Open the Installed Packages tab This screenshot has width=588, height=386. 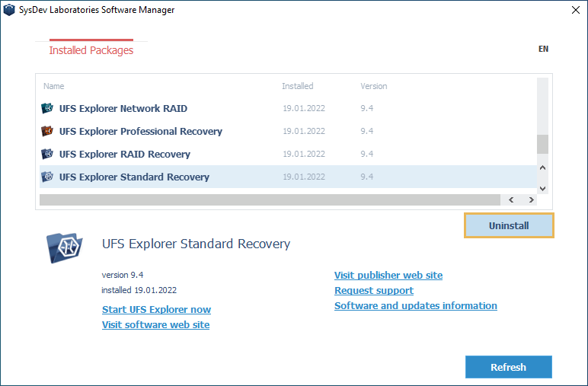91,50
